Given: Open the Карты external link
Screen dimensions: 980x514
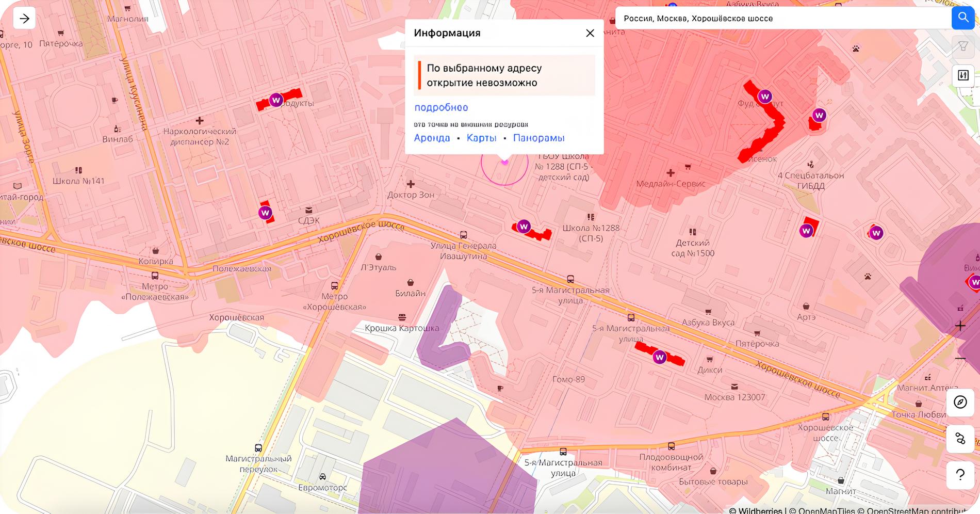Looking at the screenshot, I should pyautogui.click(x=481, y=138).
